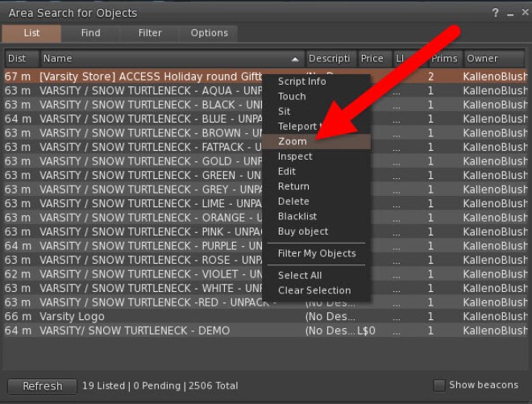Click Clear Selection in the context menu
The width and height of the screenshot is (532, 404).
316,290
